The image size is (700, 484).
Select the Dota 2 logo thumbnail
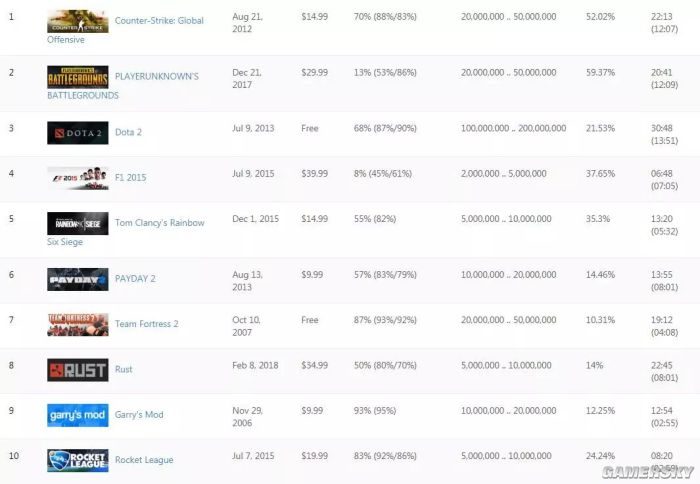[78, 133]
